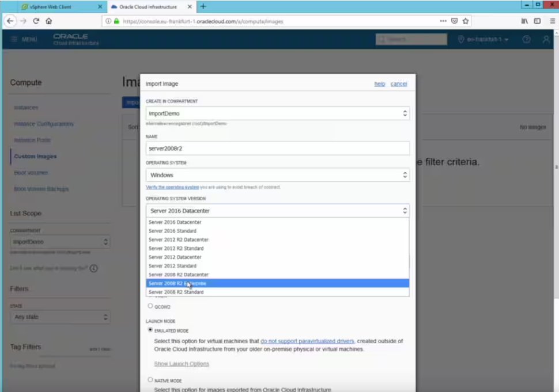Screen dimensions: 559x392
Task: Go back with the browser back arrow
Action: tap(10, 21)
